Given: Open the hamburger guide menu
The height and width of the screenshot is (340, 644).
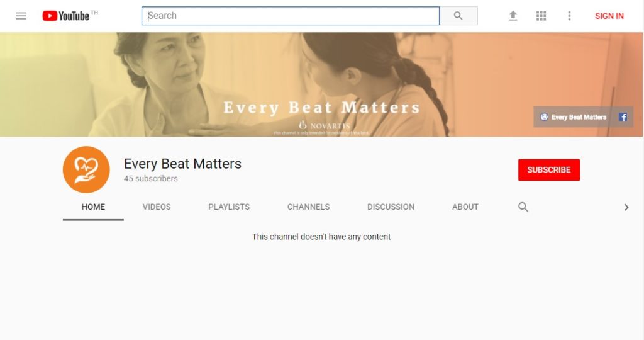Looking at the screenshot, I should click(x=21, y=16).
